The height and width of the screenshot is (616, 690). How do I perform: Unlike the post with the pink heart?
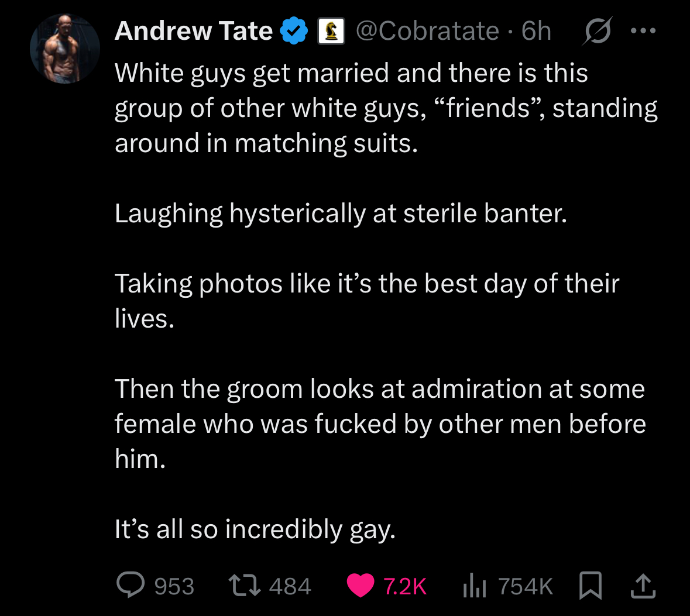(x=361, y=586)
